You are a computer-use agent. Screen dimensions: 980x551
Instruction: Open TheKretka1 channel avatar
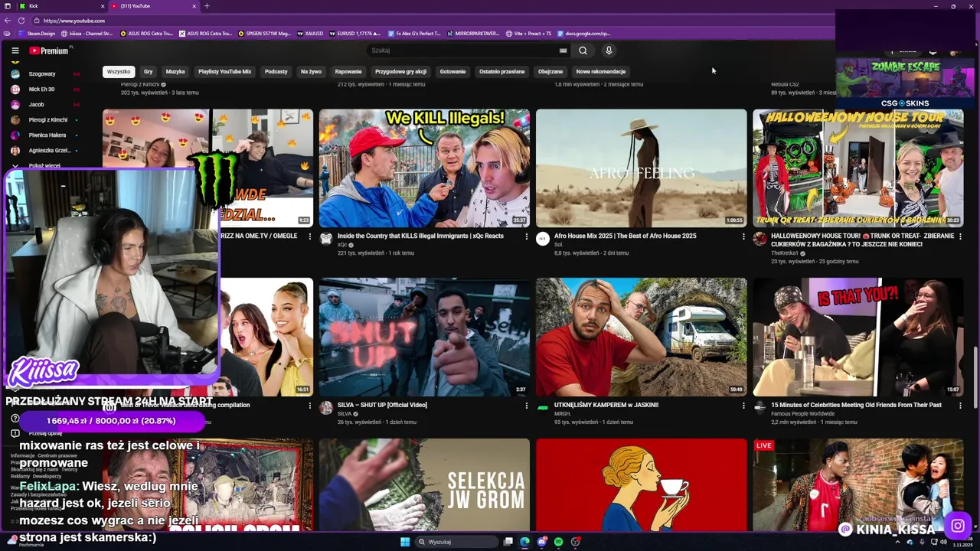(759, 239)
